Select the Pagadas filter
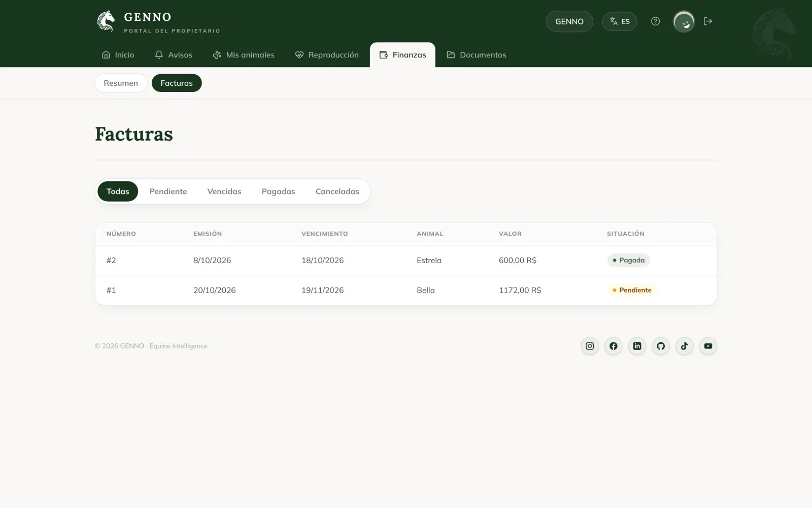 278,192
